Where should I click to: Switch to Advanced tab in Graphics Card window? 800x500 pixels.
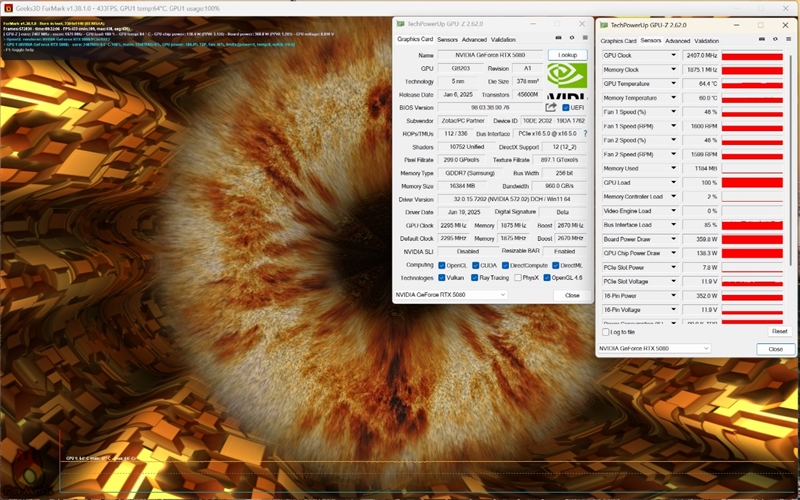coord(473,39)
